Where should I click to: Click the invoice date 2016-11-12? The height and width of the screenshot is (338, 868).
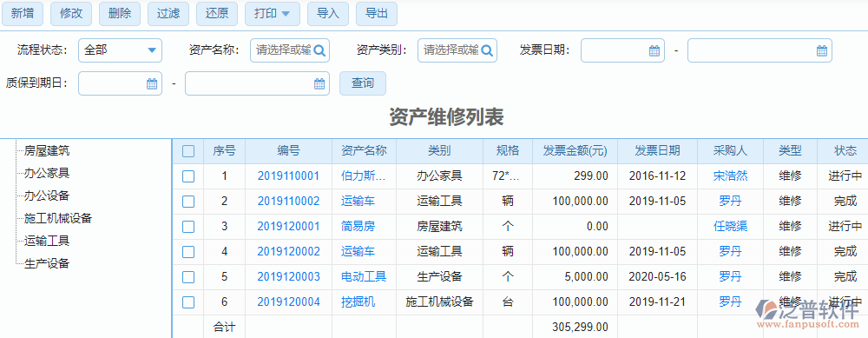pos(658,176)
